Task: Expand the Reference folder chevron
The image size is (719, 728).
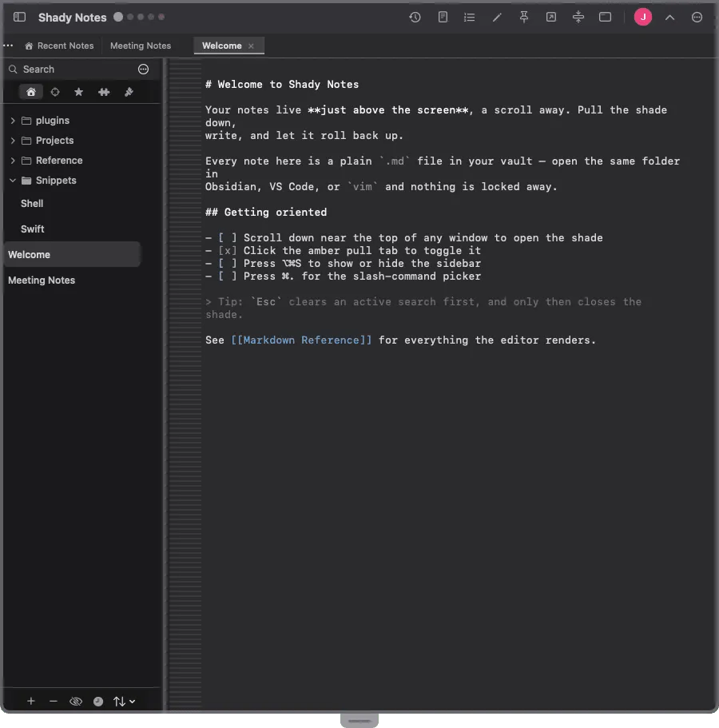Action: click(x=13, y=161)
